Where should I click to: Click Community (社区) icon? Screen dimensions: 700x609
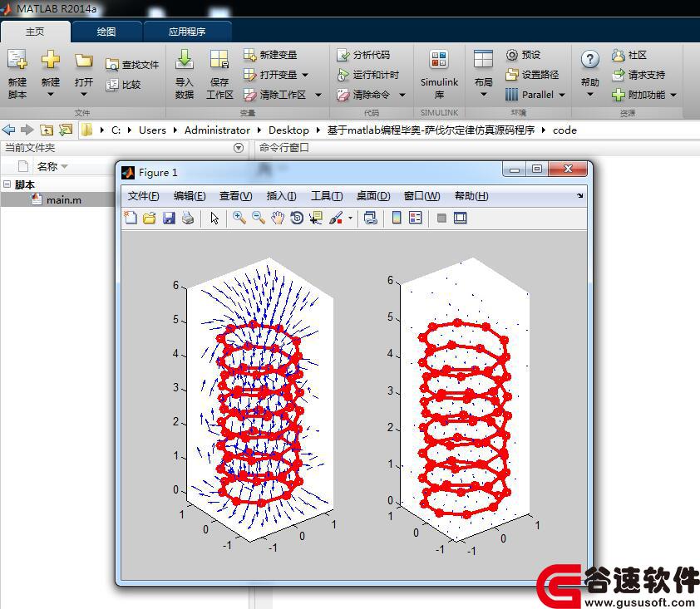pyautogui.click(x=619, y=55)
